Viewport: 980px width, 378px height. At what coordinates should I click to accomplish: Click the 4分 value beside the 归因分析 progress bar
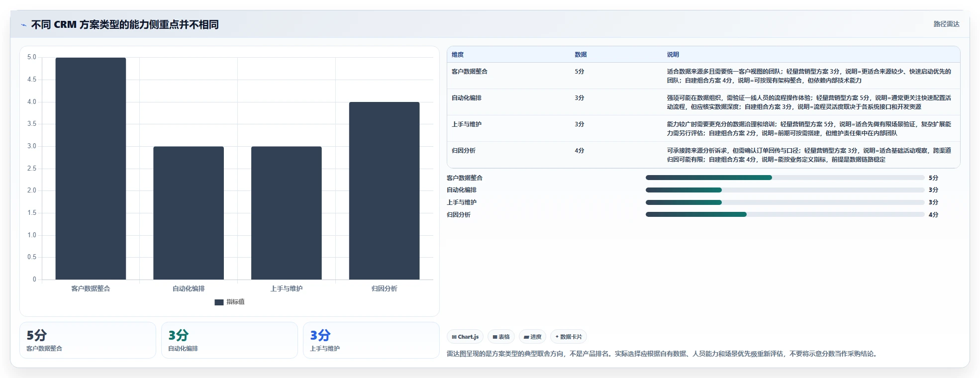click(933, 215)
